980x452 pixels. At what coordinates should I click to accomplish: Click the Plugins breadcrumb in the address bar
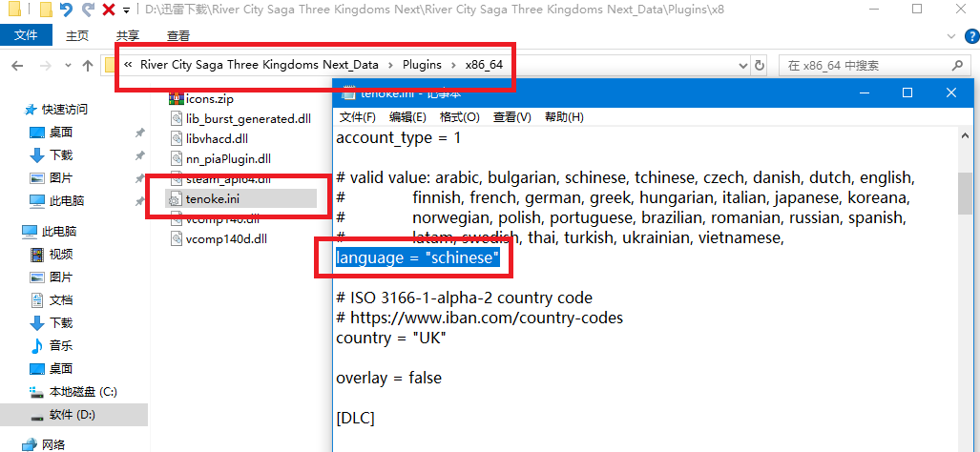click(421, 66)
